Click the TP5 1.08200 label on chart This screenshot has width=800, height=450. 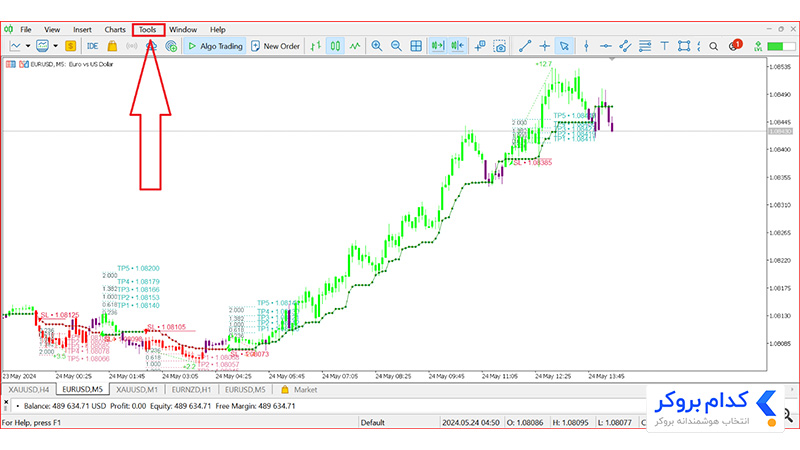point(138,268)
